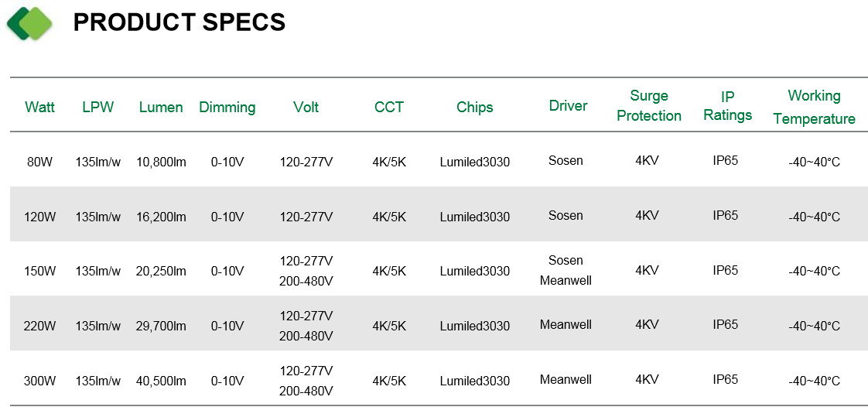Click the Dimming column header
The width and height of the screenshot is (868, 407).
pyautogui.click(x=227, y=108)
